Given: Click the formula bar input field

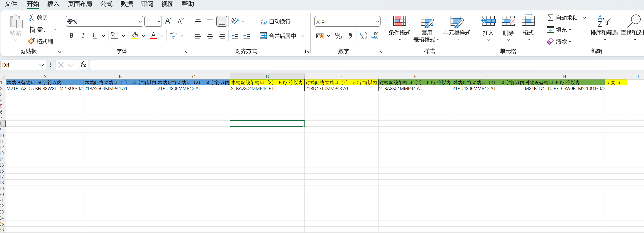Looking at the screenshot, I should click(x=367, y=65).
